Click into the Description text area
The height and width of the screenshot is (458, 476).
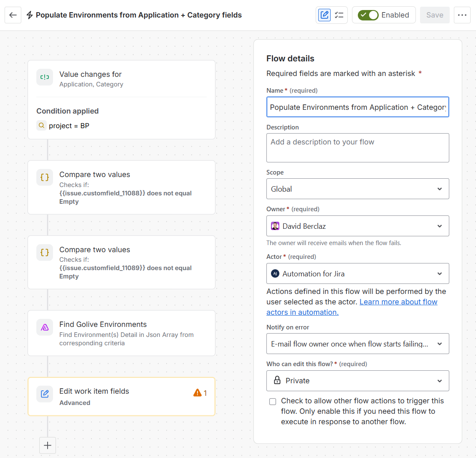[357, 148]
